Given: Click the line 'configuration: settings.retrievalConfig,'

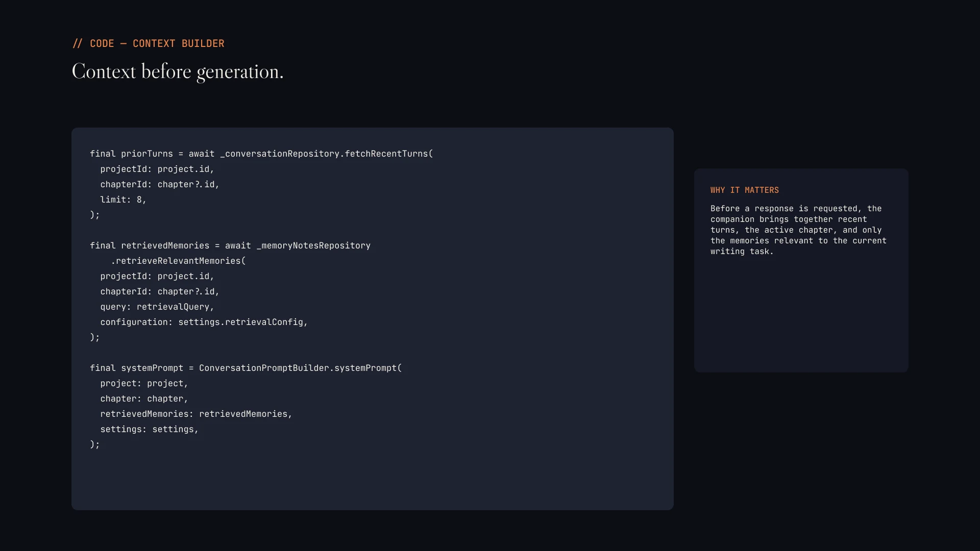Looking at the screenshot, I should (204, 322).
